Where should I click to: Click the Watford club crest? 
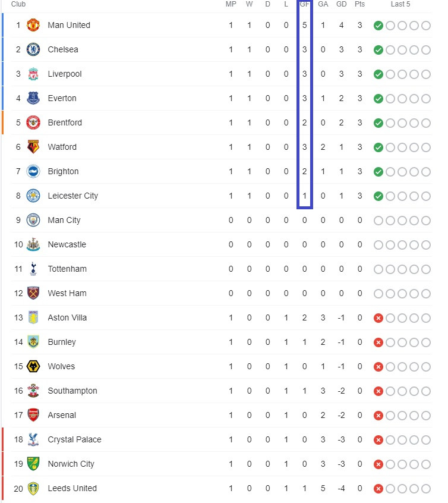pyautogui.click(x=33, y=147)
